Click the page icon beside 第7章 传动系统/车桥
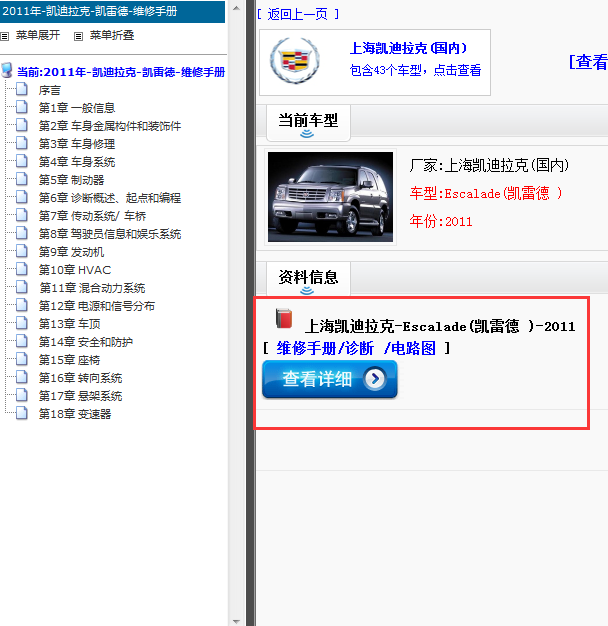This screenshot has width=608, height=626. [22, 215]
